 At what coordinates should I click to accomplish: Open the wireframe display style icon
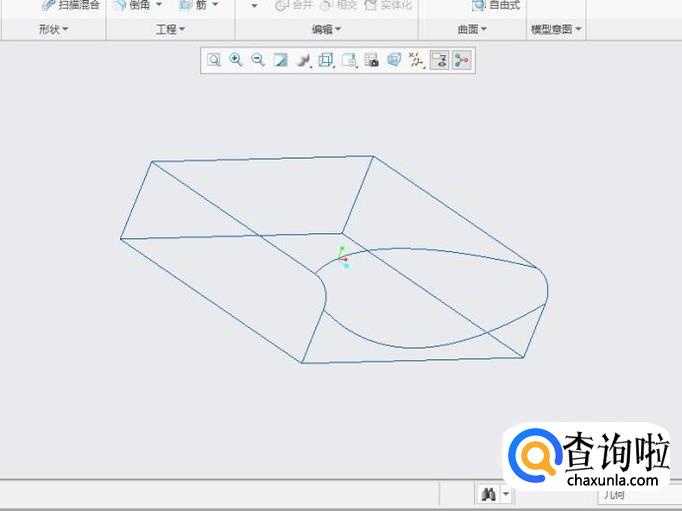[x=326, y=60]
